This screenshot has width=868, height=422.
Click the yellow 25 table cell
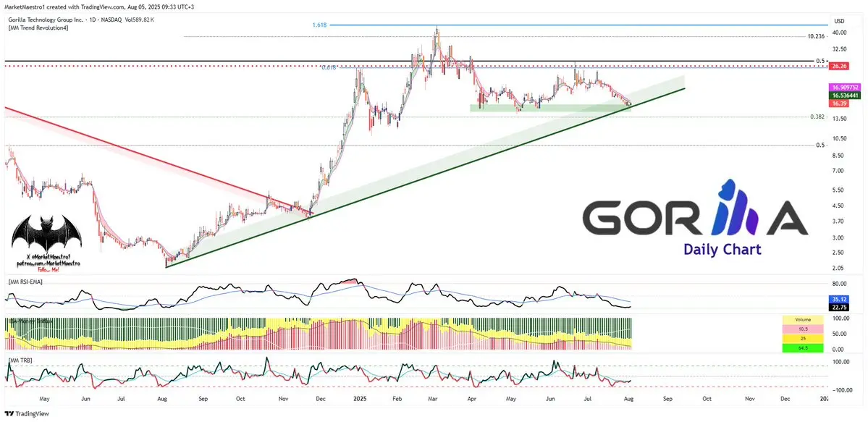pyautogui.click(x=803, y=338)
